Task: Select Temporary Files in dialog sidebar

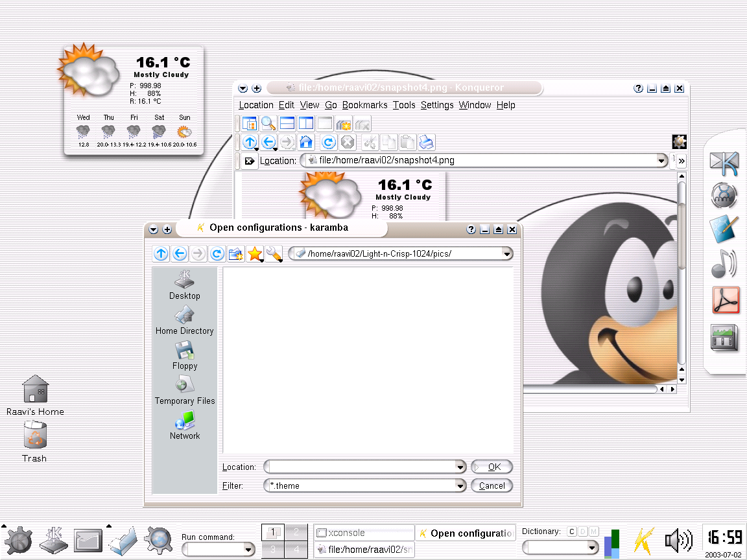Action: click(184, 390)
